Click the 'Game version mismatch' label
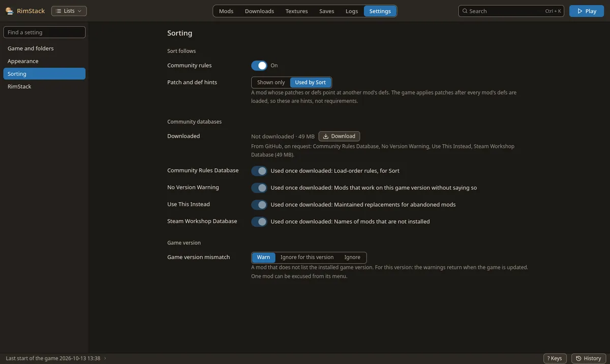The image size is (610, 364). 198,257
